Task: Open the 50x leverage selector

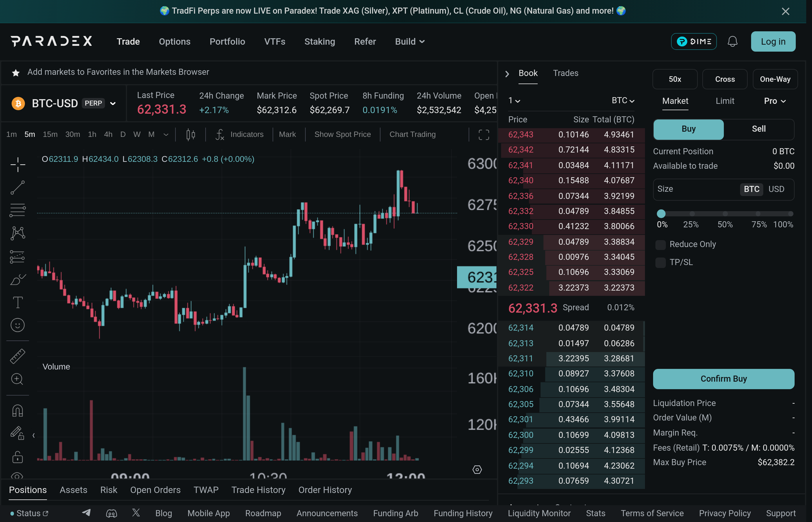Action: pyautogui.click(x=675, y=79)
